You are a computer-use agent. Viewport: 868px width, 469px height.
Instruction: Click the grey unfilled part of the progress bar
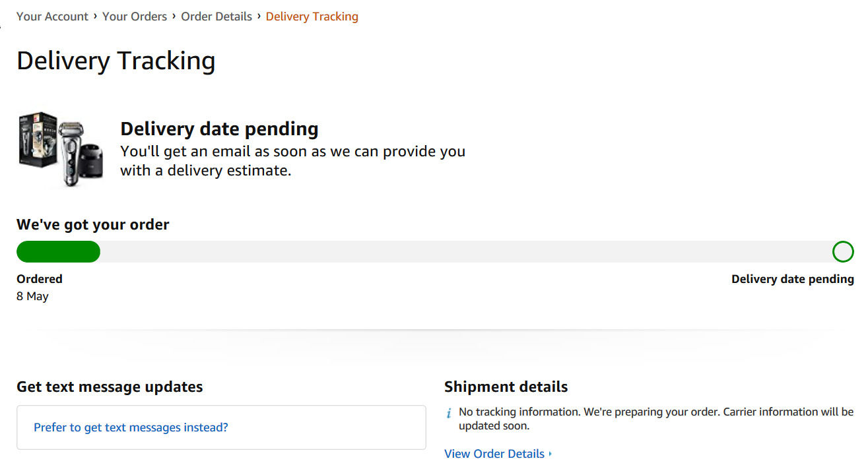[465, 251]
